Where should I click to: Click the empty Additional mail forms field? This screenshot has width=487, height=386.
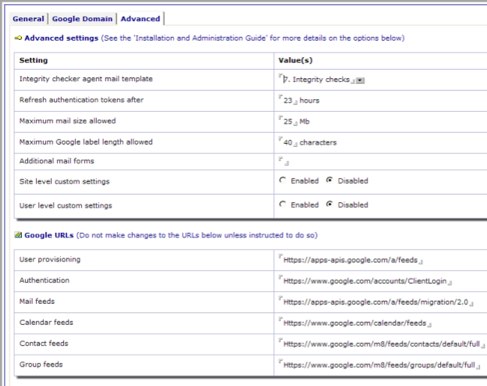click(x=284, y=162)
